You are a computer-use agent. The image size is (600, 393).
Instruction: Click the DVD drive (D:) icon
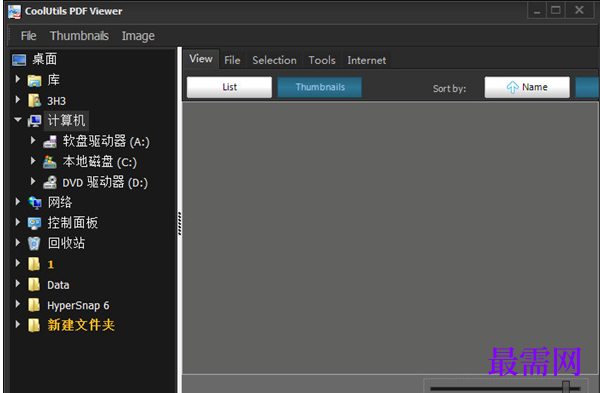tap(50, 183)
